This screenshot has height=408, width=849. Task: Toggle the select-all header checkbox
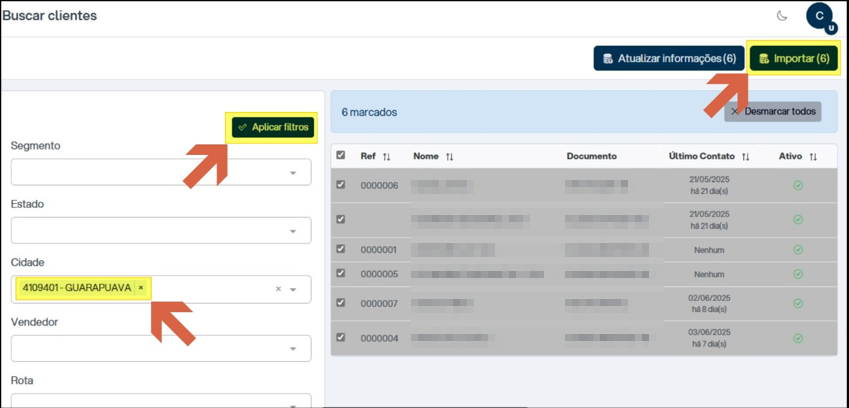coord(341,155)
